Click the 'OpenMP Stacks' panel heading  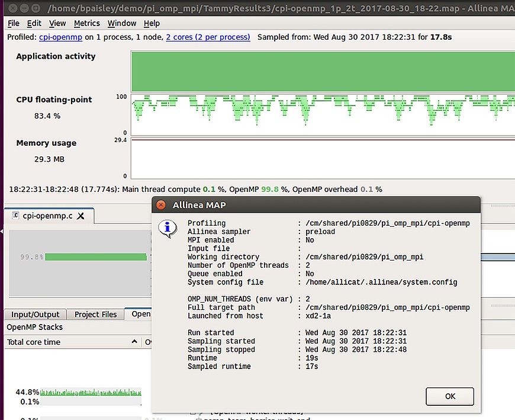coord(34,328)
